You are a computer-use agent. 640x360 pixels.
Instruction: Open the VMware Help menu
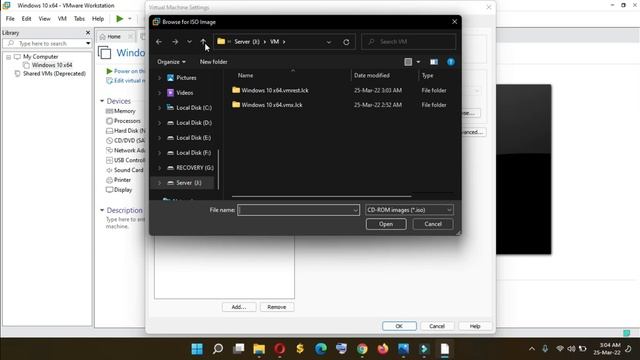pyautogui.click(x=98, y=19)
